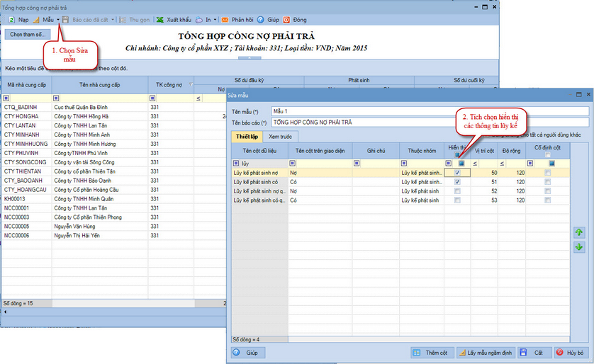This screenshot has height=364, width=594.
Task: Click the Thu gọn collapse icon
Action: (123, 20)
